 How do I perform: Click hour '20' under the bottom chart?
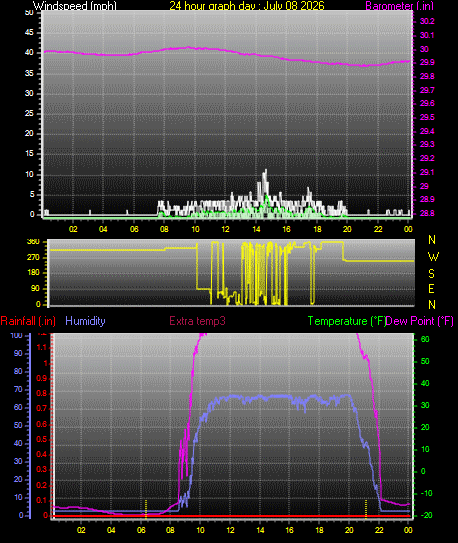coord(349,530)
